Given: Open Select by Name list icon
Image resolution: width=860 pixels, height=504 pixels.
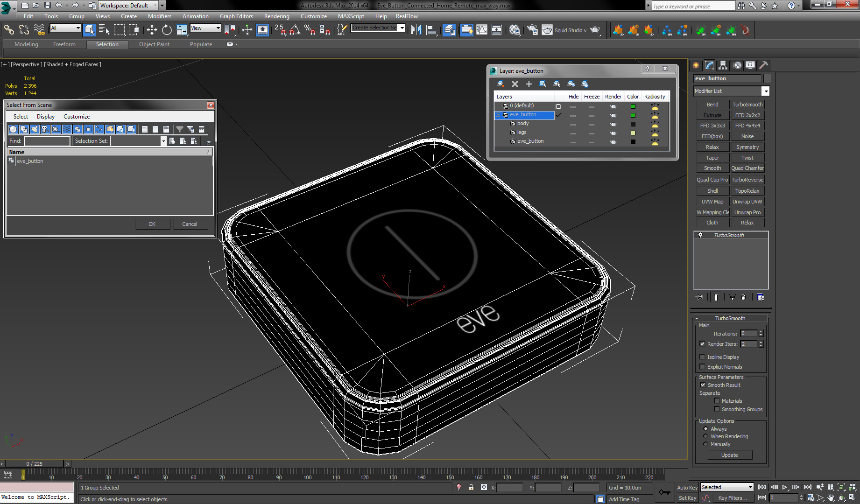Looking at the screenshot, I should point(104,30).
